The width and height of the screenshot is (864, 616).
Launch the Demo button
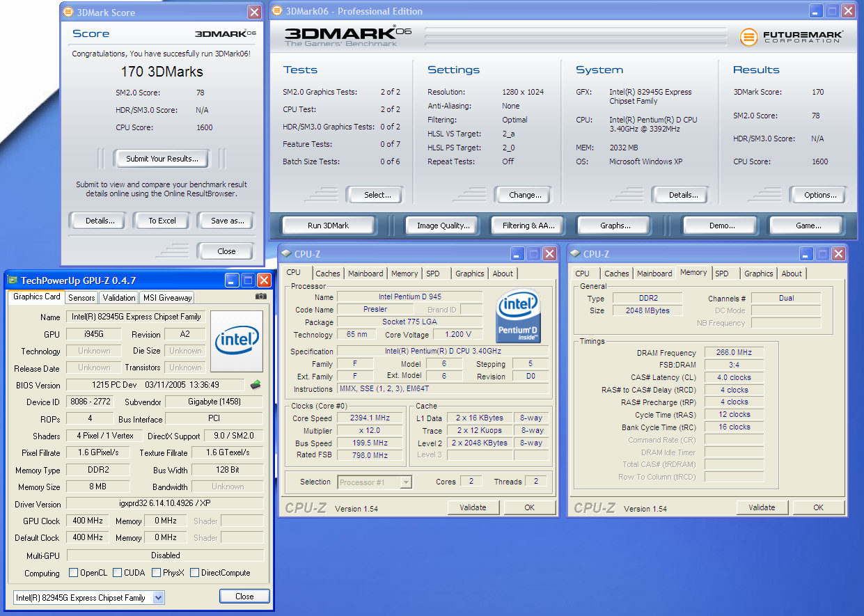722,226
